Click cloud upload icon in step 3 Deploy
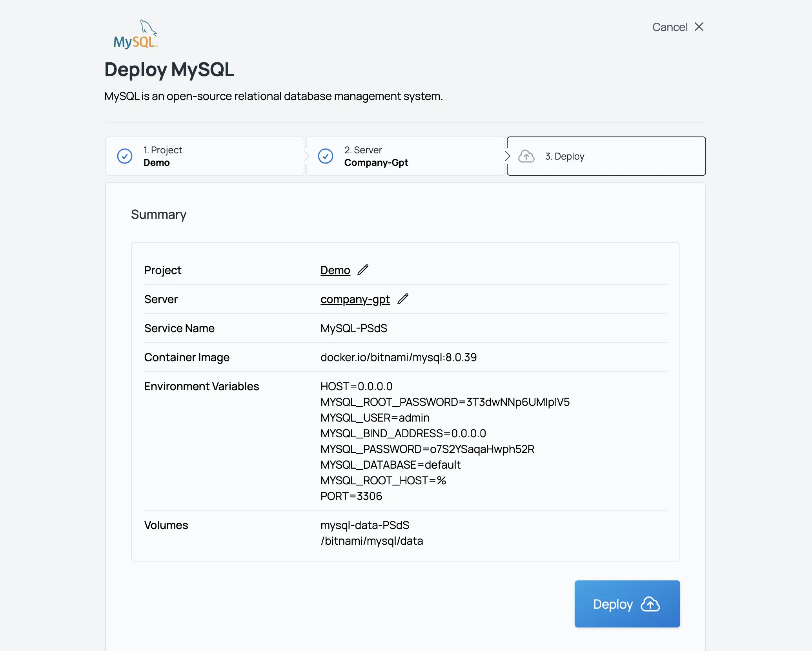 (x=526, y=156)
